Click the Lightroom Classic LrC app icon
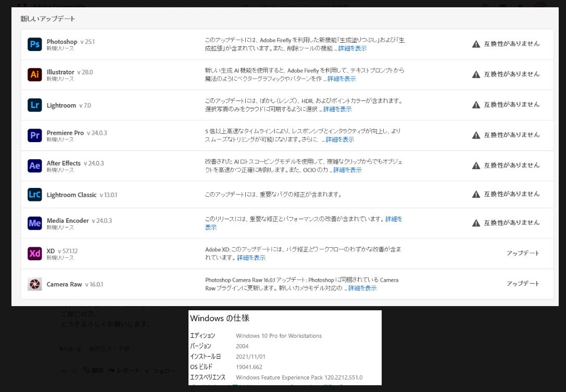Image resolution: width=566 pixels, height=392 pixels. (x=35, y=195)
